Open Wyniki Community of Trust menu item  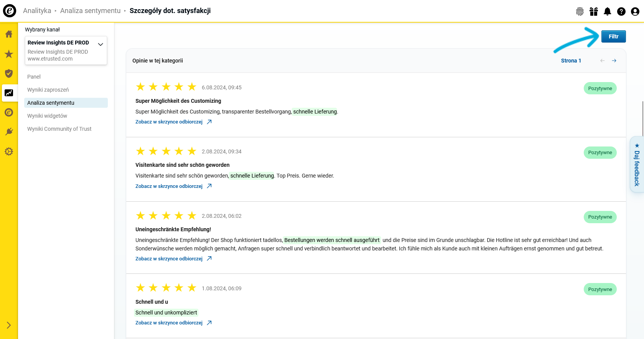pos(59,129)
